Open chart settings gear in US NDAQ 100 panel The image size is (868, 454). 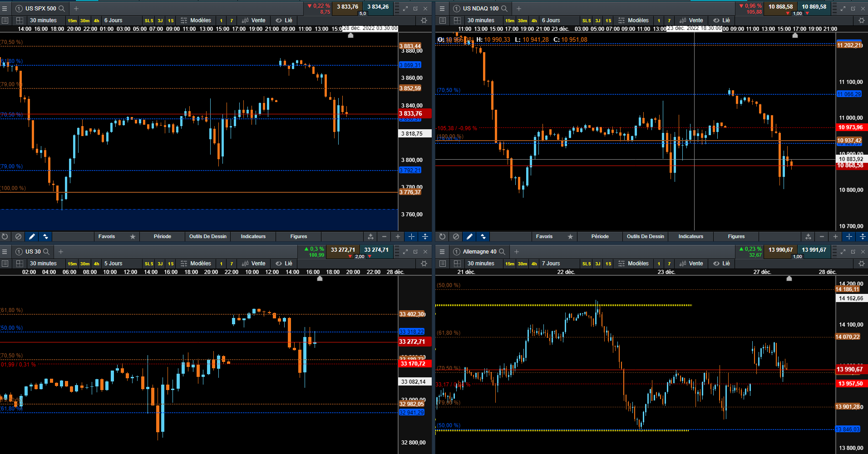click(862, 20)
